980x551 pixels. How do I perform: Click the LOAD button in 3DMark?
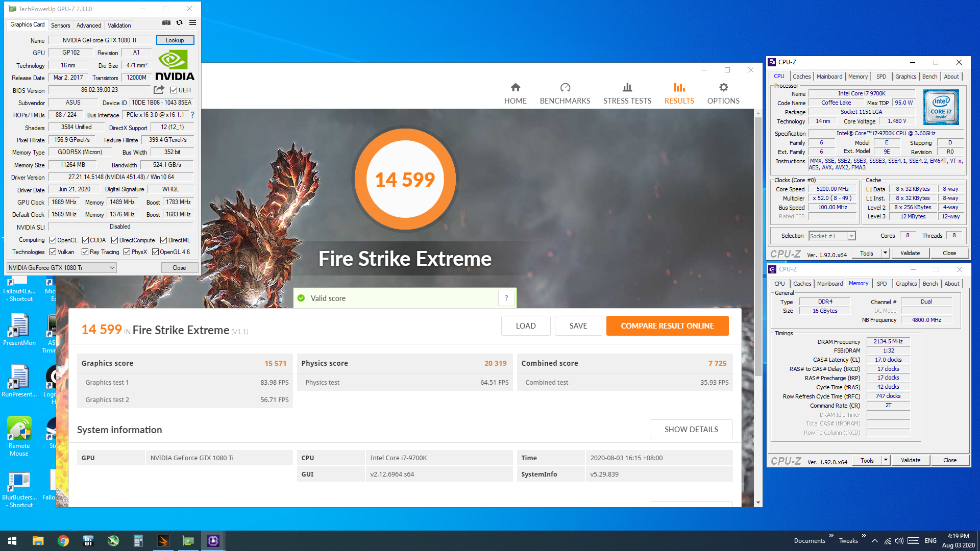[x=526, y=325]
